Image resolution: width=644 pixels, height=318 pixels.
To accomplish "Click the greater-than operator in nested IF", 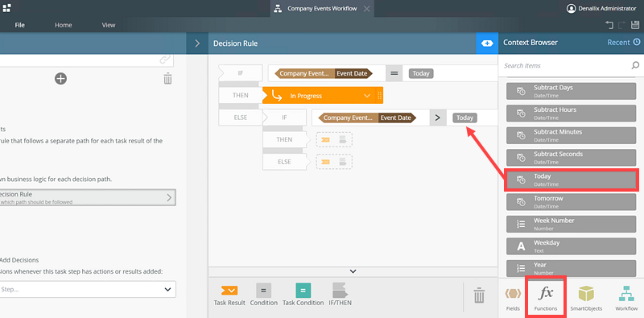I will (x=437, y=118).
